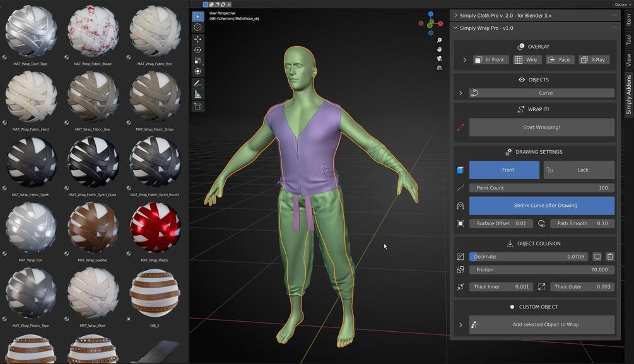Select MAT_Wrap_Wool material thumbnail

[x=93, y=293]
